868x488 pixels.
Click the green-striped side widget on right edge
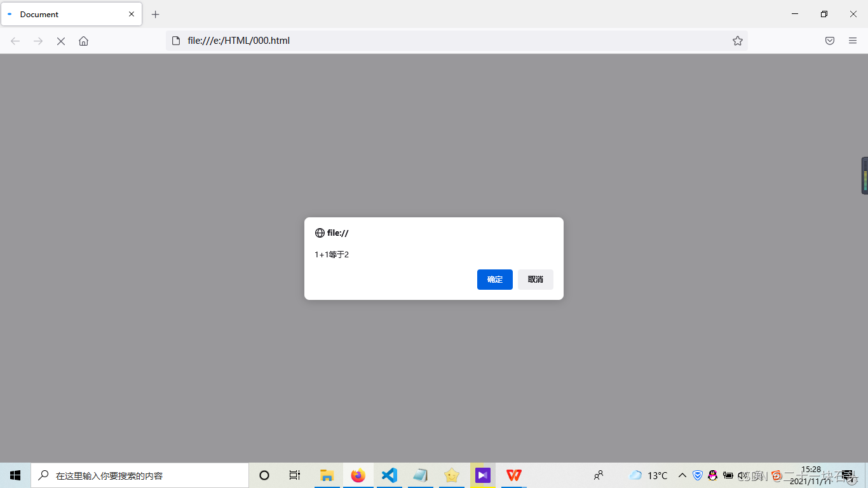pyautogui.click(x=865, y=175)
